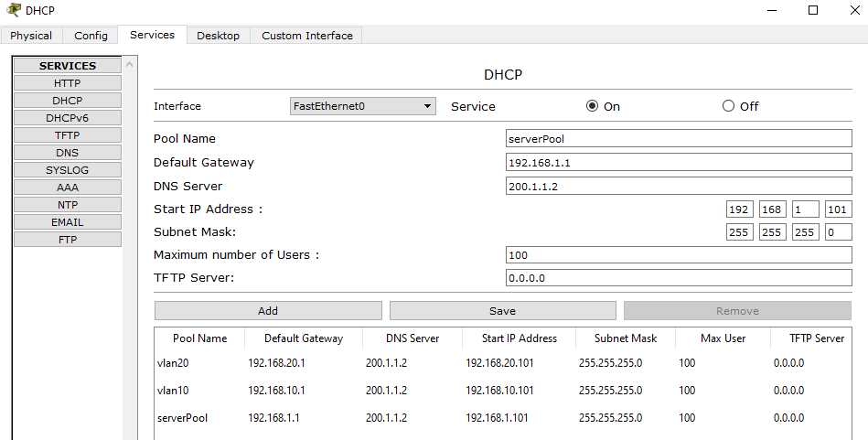Click Subnet Mask second octet field

772,232
